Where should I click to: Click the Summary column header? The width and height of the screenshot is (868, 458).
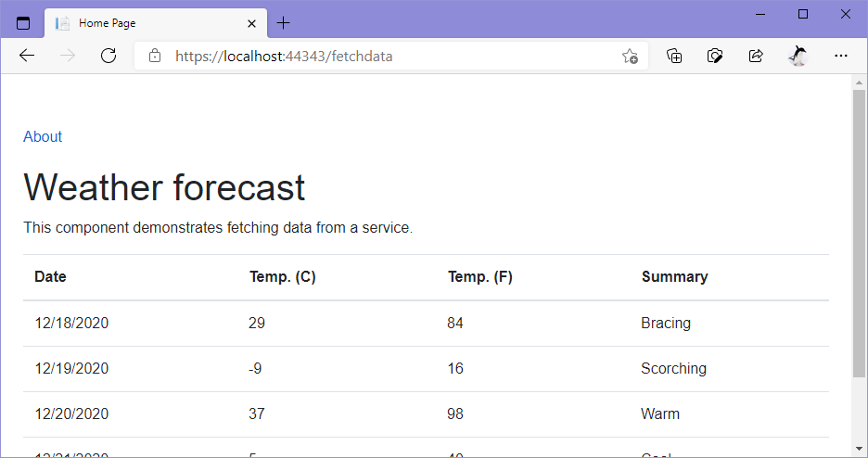click(x=674, y=276)
